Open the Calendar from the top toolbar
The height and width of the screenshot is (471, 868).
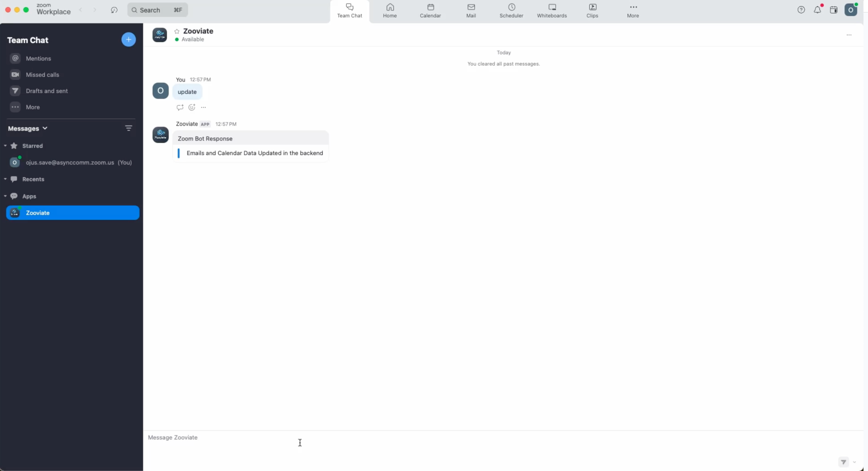pos(430,10)
